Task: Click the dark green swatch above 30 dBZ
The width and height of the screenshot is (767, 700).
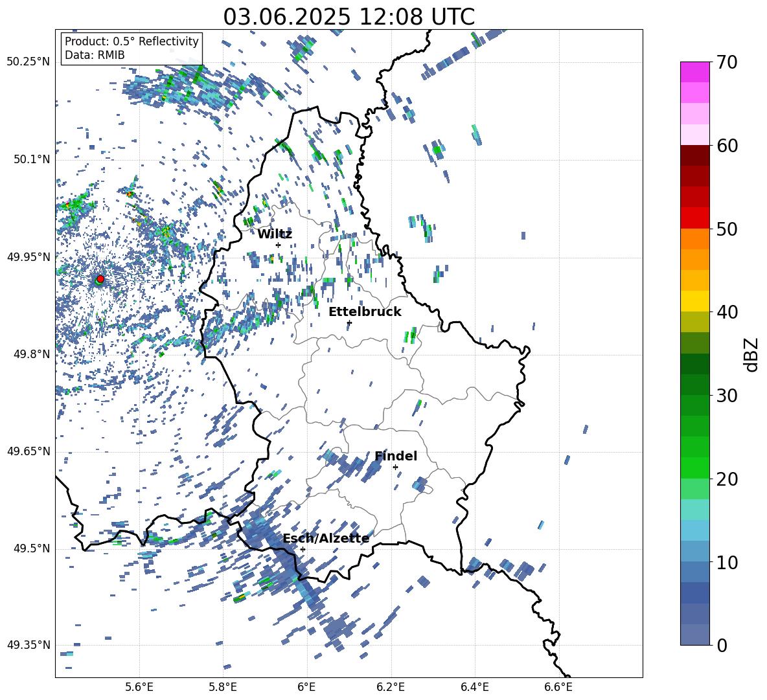Action: coord(695,385)
